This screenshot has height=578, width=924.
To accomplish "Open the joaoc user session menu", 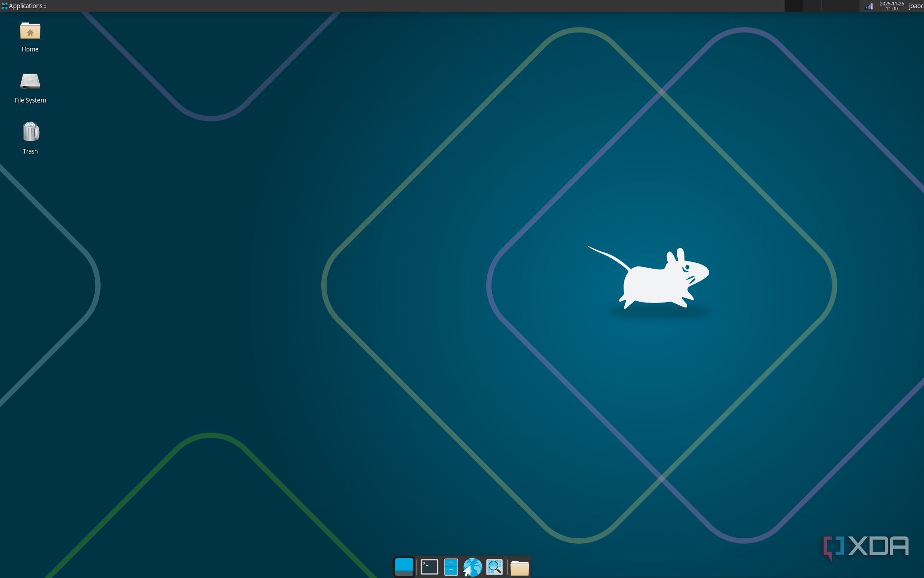I will click(916, 6).
